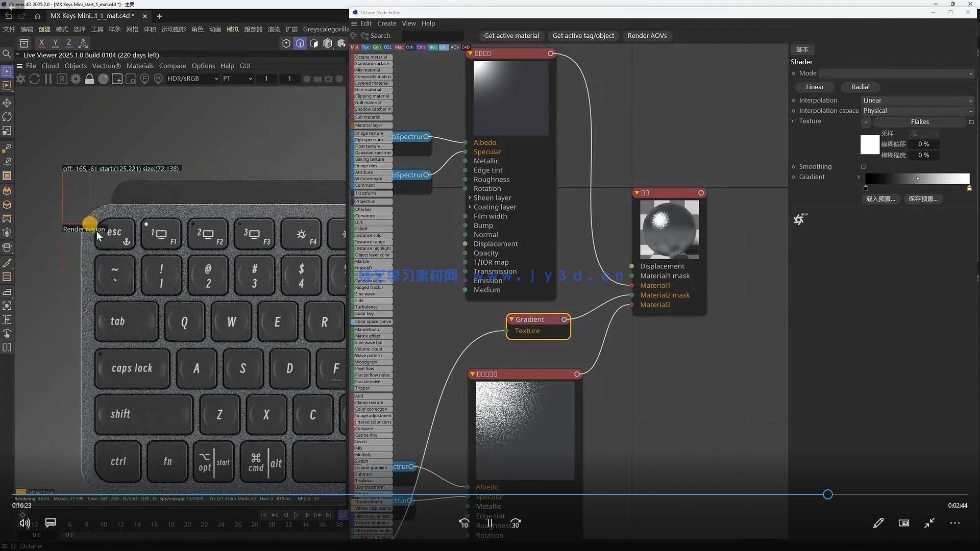The image size is (980, 551).
Task: Click the restart render refresh icon
Action: [x=34, y=79]
